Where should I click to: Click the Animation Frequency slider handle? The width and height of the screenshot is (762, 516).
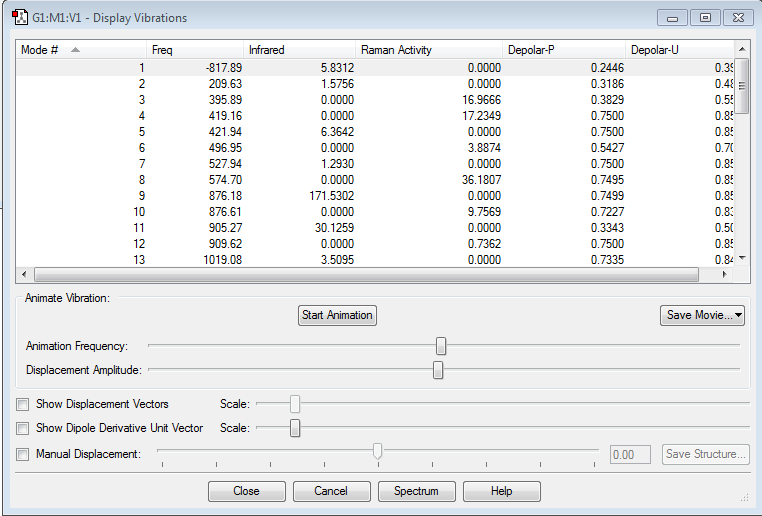[x=441, y=346]
